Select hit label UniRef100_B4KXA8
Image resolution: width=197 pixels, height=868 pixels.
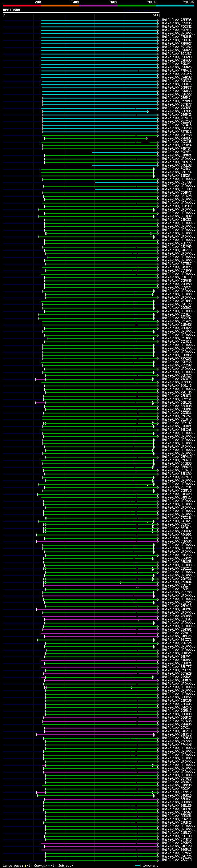click(177, 430)
